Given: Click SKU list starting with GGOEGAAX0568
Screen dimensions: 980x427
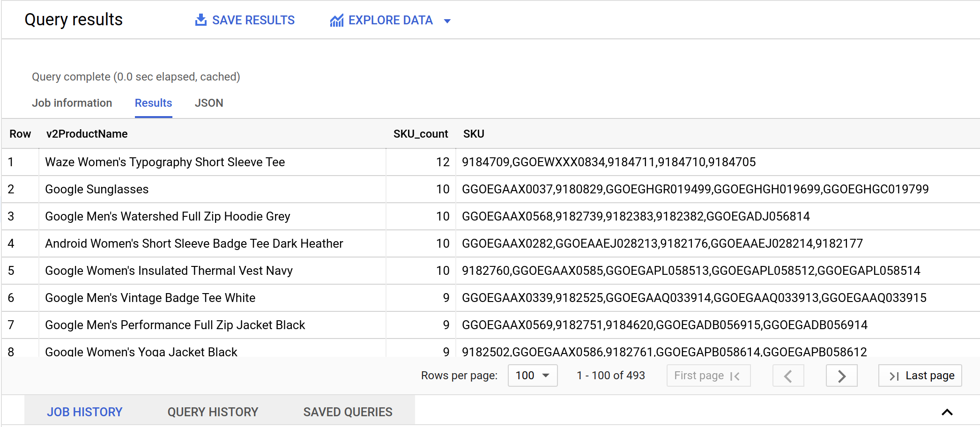Looking at the screenshot, I should pos(636,216).
